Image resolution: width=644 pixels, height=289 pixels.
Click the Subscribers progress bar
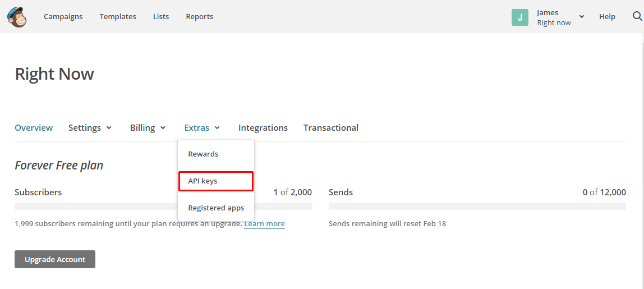163,207
